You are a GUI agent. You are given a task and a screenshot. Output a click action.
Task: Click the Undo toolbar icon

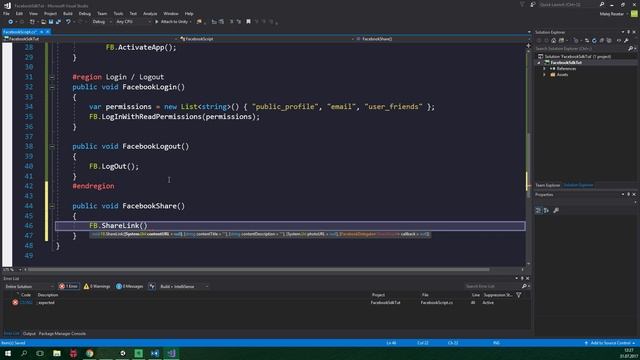pyautogui.click(x=69, y=22)
